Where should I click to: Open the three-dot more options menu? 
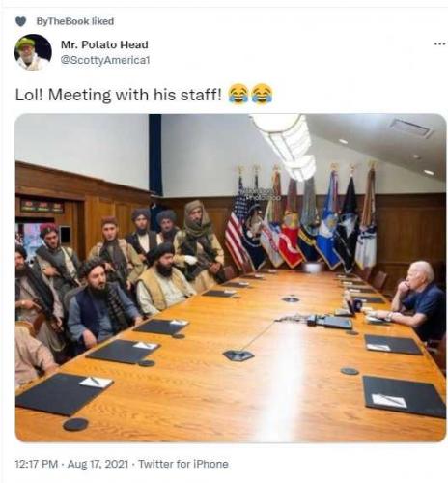[x=439, y=43]
